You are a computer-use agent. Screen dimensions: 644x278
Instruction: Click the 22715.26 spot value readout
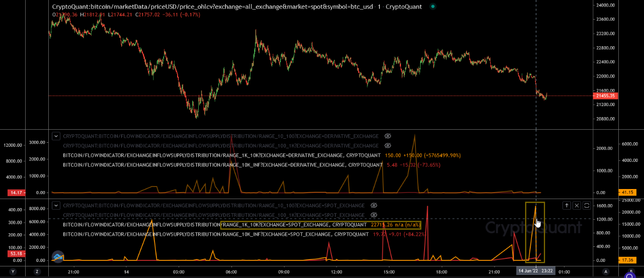pyautogui.click(x=382, y=225)
